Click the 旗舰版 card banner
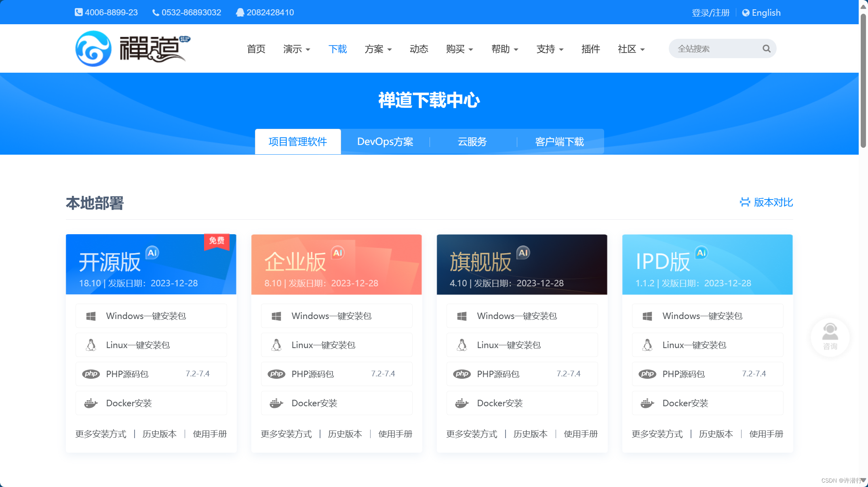The height and width of the screenshot is (487, 868). pos(522,264)
